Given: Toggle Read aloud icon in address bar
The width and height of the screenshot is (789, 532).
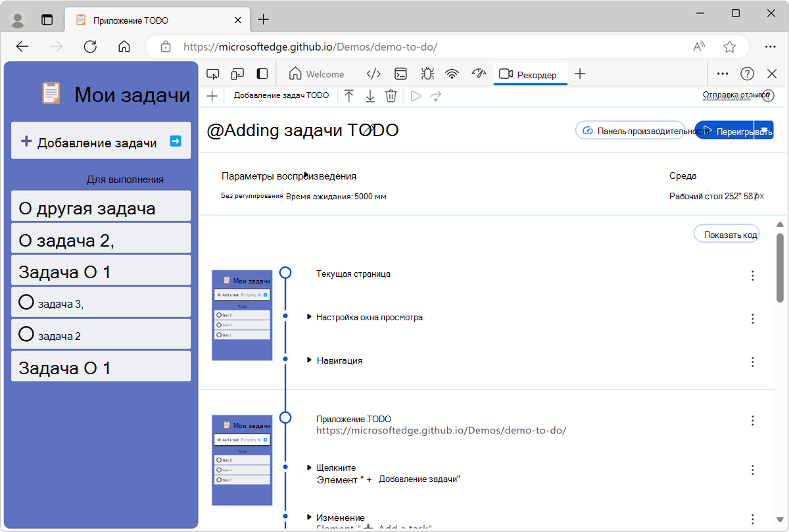Looking at the screenshot, I should coord(699,47).
